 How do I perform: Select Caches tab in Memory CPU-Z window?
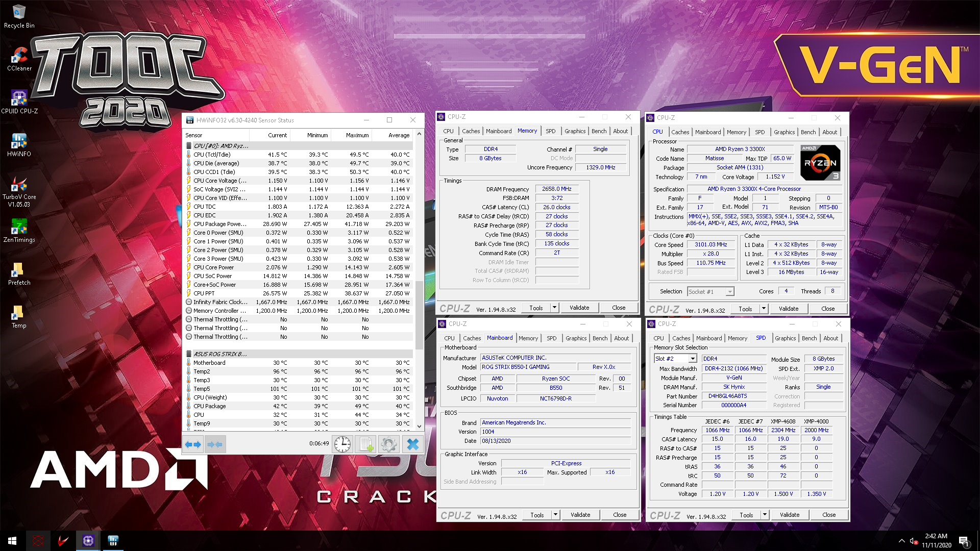(x=471, y=131)
